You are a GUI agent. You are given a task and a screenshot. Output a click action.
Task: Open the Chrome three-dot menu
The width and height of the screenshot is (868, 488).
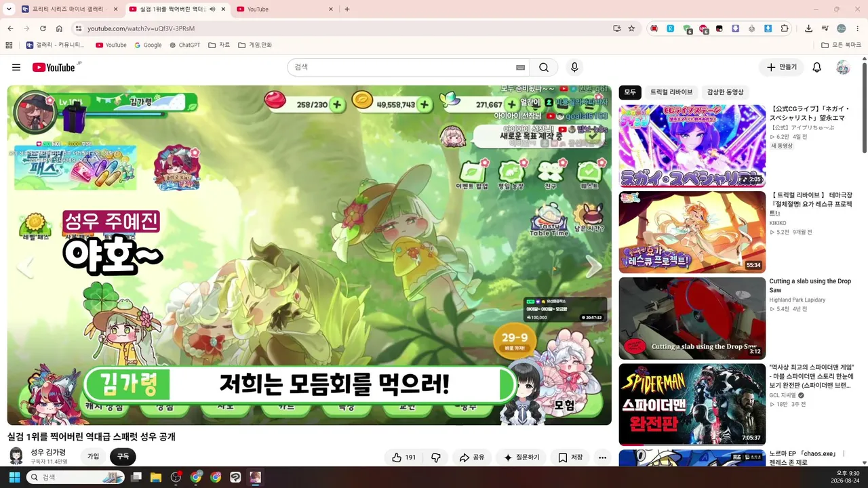point(858,28)
